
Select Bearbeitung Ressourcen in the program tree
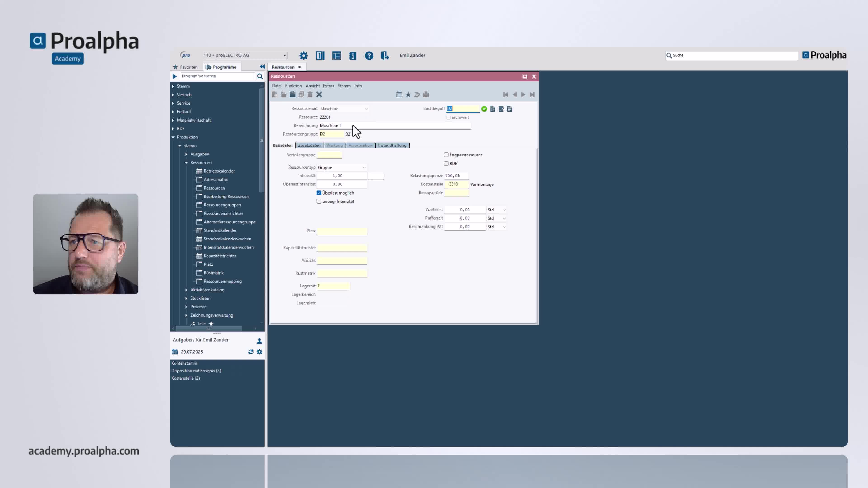click(x=226, y=196)
